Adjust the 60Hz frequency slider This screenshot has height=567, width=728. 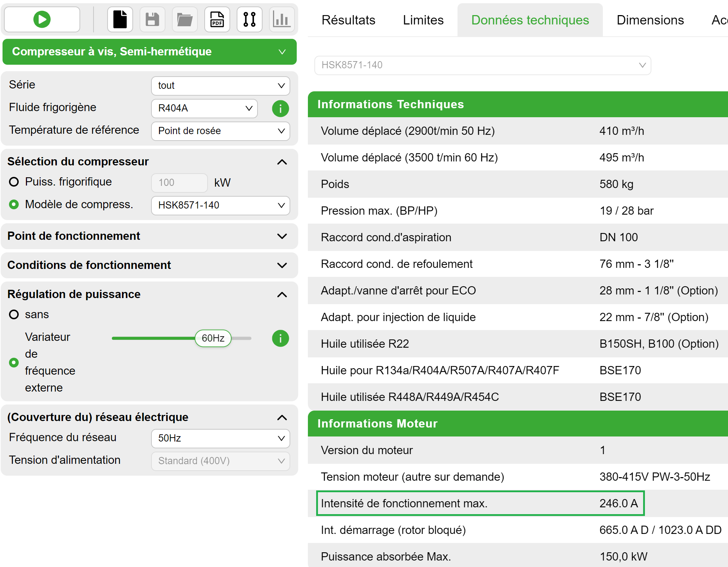[x=213, y=338]
